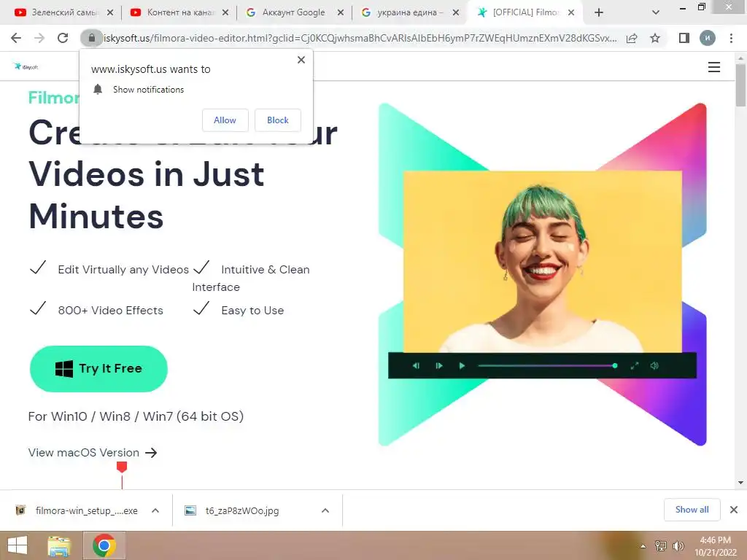Open the iSkysoft hamburger menu
Screen dimensions: 747x560
713,67
